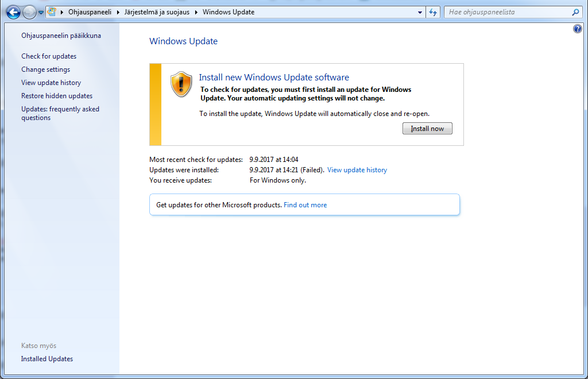Open Ohjauspaneelin pääikkuna
The width and height of the screenshot is (588, 379).
pyautogui.click(x=61, y=36)
